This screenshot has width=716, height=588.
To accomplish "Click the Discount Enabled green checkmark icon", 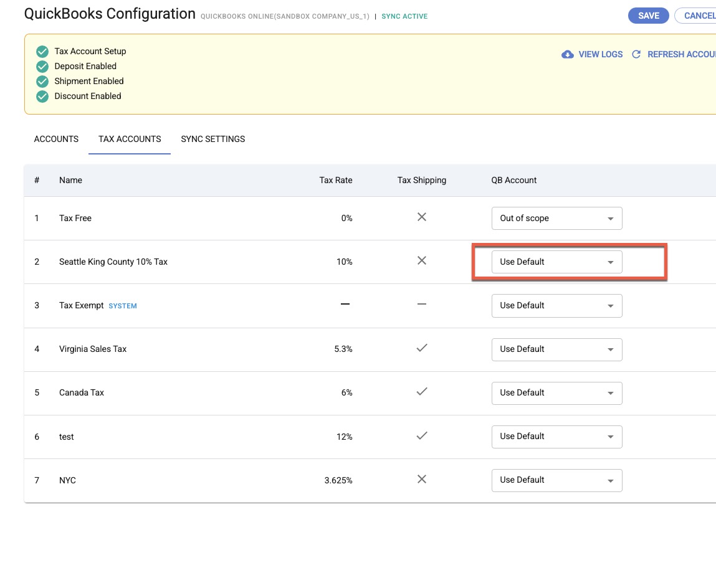I will click(42, 97).
